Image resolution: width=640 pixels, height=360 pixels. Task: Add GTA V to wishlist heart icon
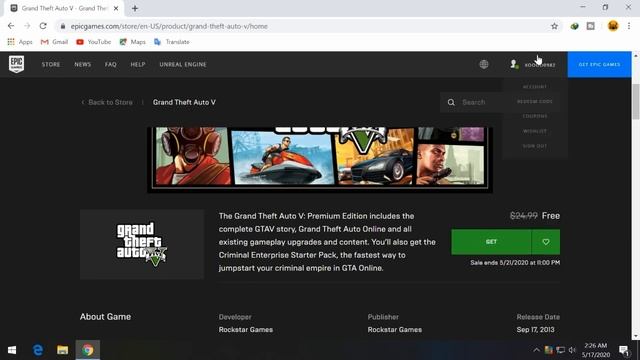[546, 242]
